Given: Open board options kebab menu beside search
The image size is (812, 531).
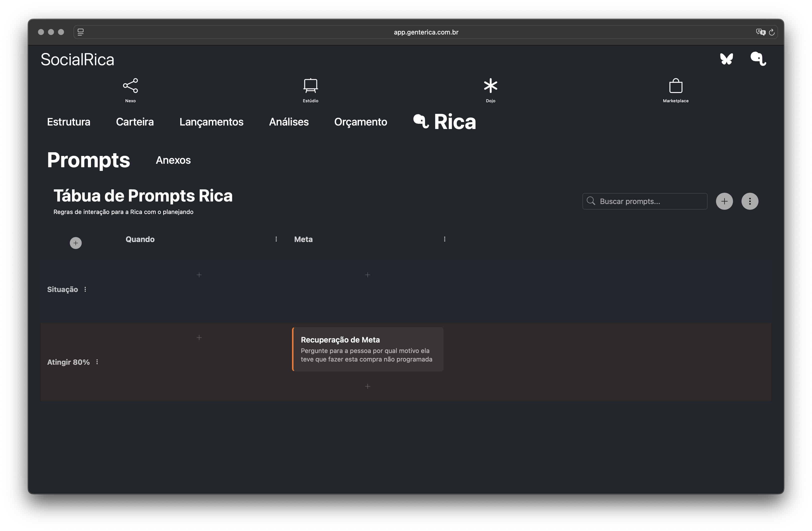Looking at the screenshot, I should pos(749,201).
